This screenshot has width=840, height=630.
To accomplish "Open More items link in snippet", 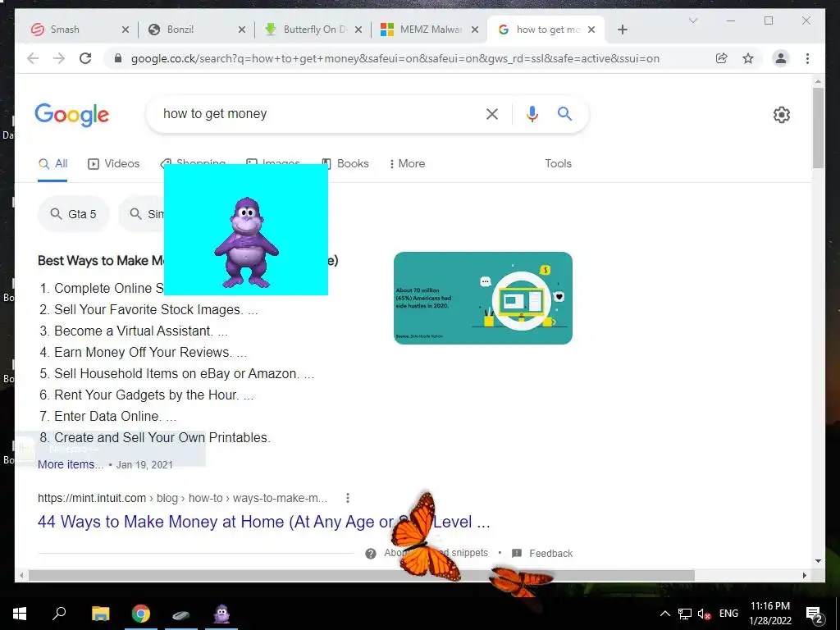I will [71, 464].
